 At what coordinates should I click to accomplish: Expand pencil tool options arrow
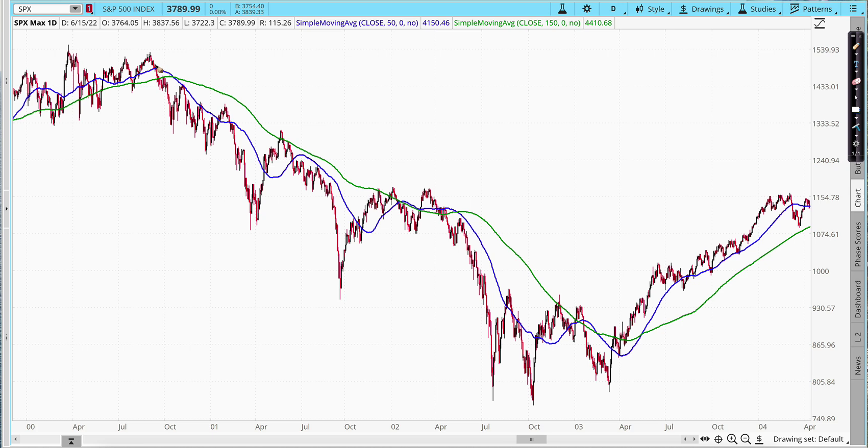(x=856, y=54)
